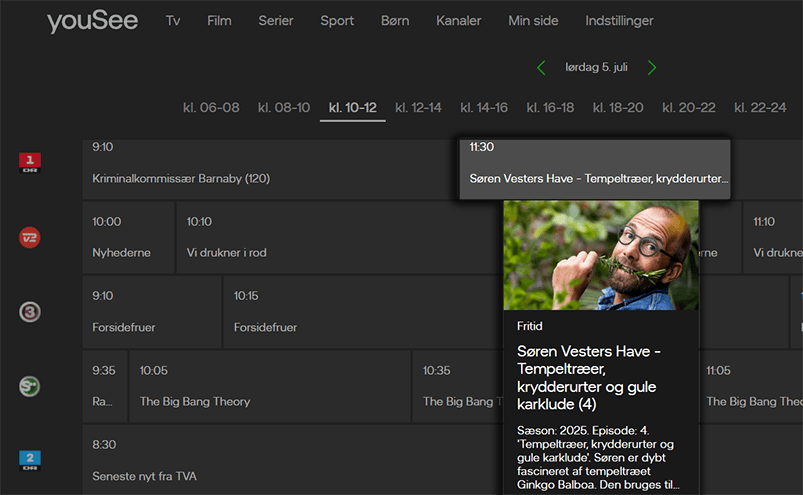Select the DR1 channel icon
The image size is (803, 495).
pos(31,162)
